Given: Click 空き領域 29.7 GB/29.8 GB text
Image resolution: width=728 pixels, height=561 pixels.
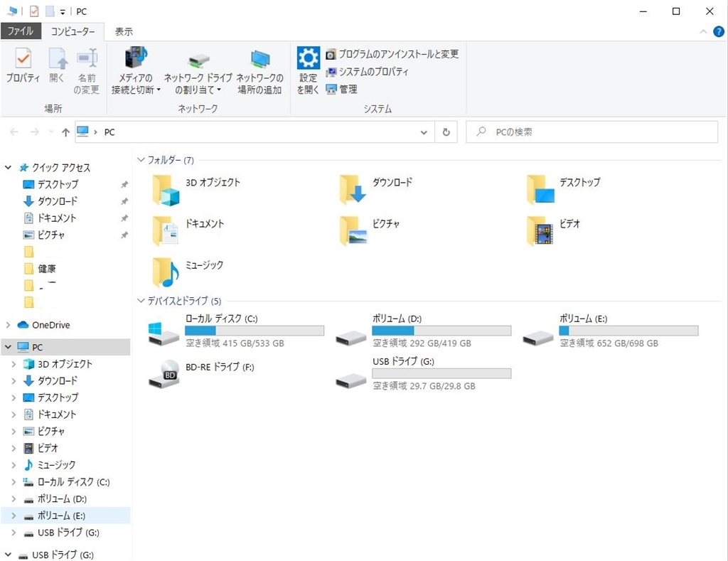Looking at the screenshot, I should coord(424,386).
